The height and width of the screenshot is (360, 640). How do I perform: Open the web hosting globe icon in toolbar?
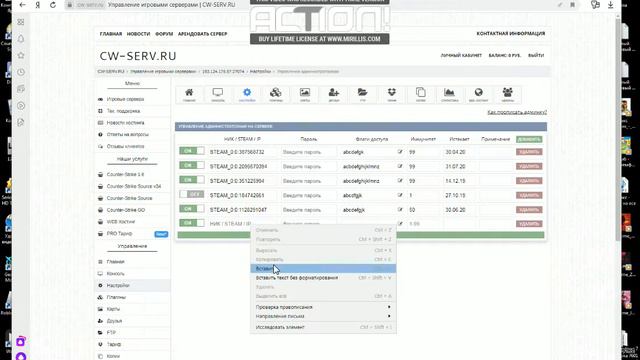click(x=478, y=95)
